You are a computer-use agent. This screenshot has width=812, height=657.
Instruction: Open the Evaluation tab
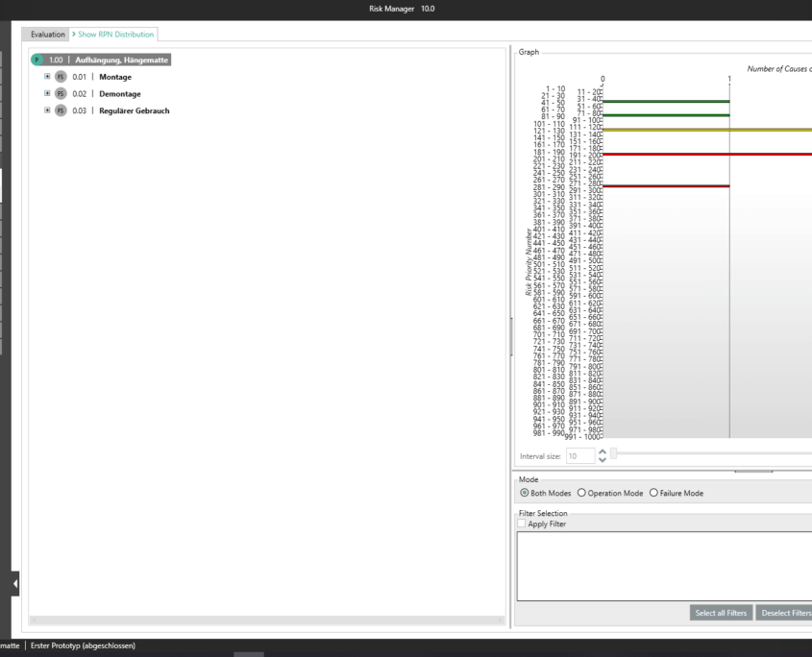click(48, 35)
